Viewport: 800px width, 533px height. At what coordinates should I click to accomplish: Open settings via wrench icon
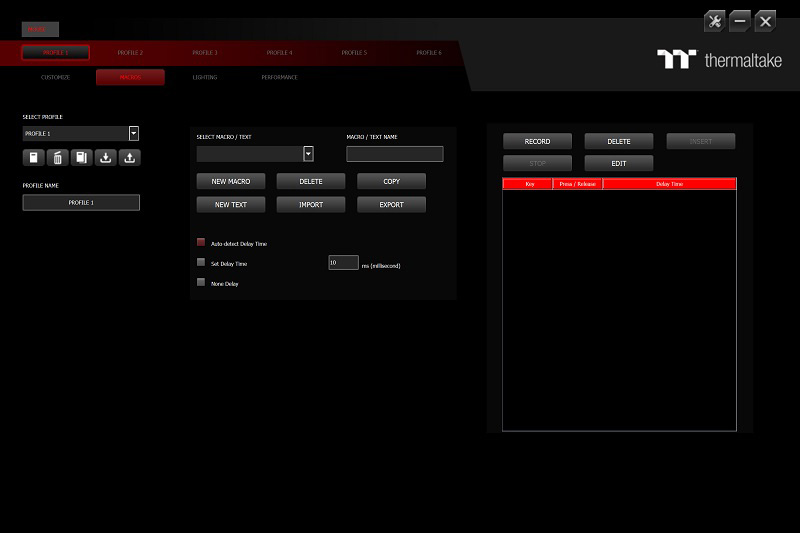[x=714, y=21]
